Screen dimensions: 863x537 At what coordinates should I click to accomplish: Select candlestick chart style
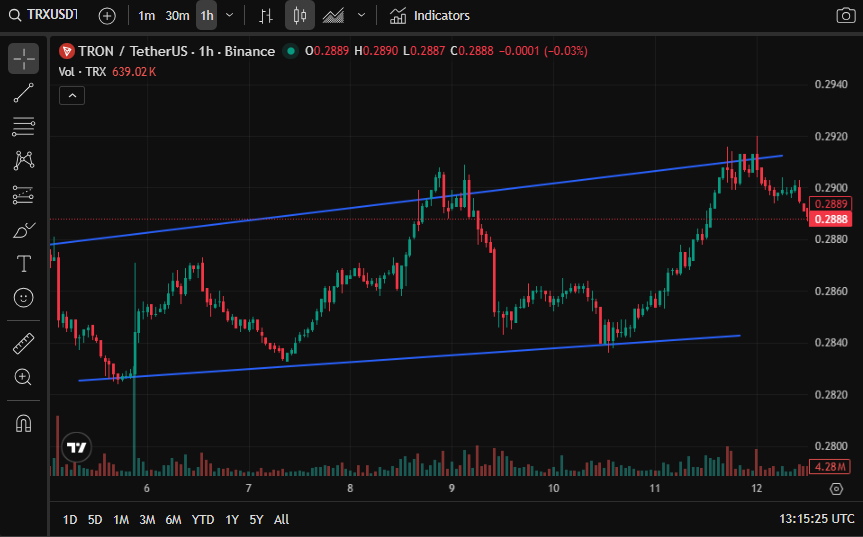pos(300,15)
